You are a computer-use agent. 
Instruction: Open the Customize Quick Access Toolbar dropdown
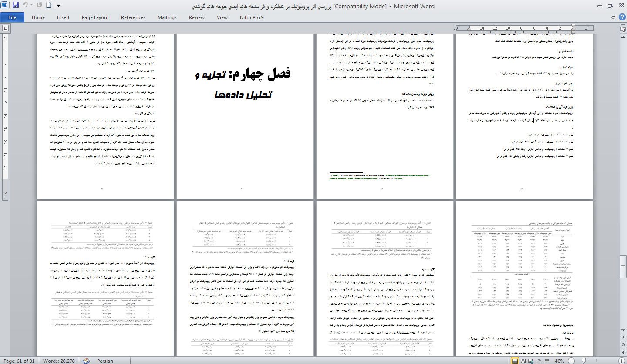[58, 6]
